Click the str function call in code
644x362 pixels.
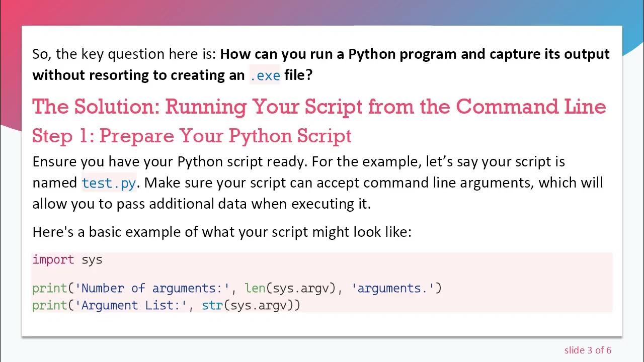[x=212, y=305]
